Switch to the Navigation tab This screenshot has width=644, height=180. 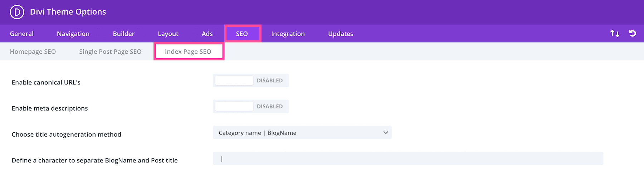click(x=73, y=34)
